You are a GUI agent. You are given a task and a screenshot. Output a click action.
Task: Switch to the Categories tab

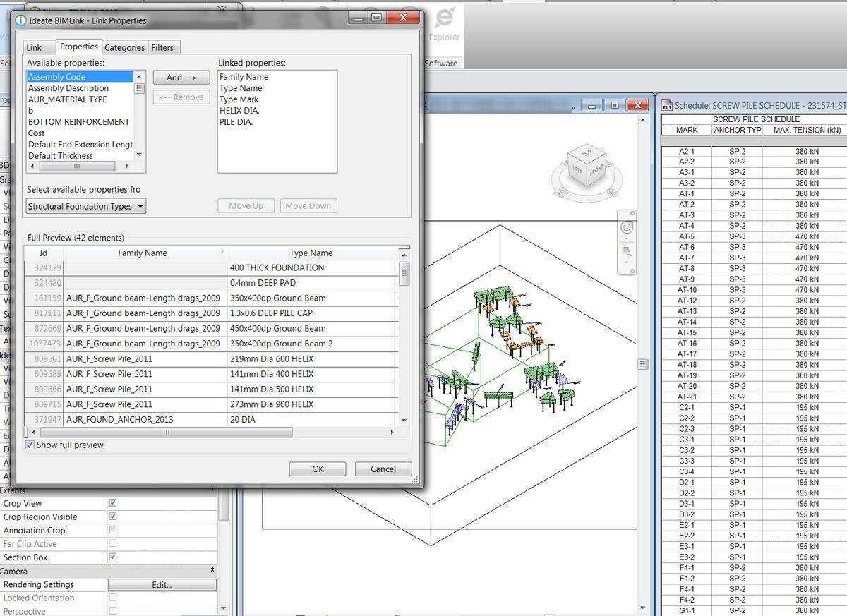tap(124, 47)
